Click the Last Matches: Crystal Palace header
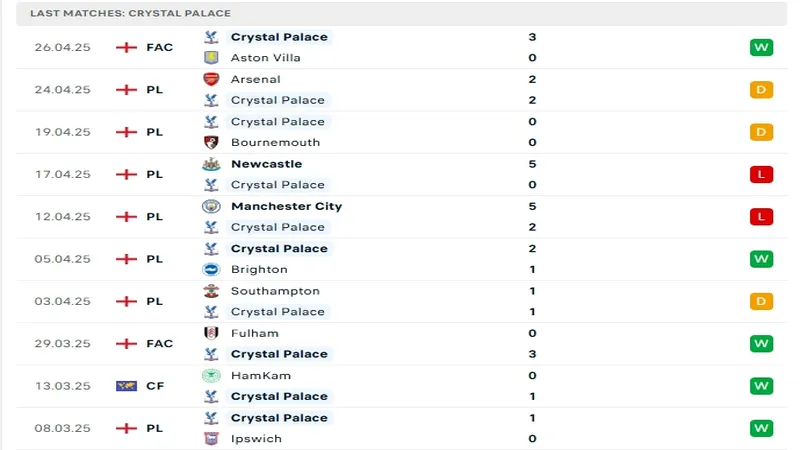Screen dimensions: 800x450 [130, 13]
